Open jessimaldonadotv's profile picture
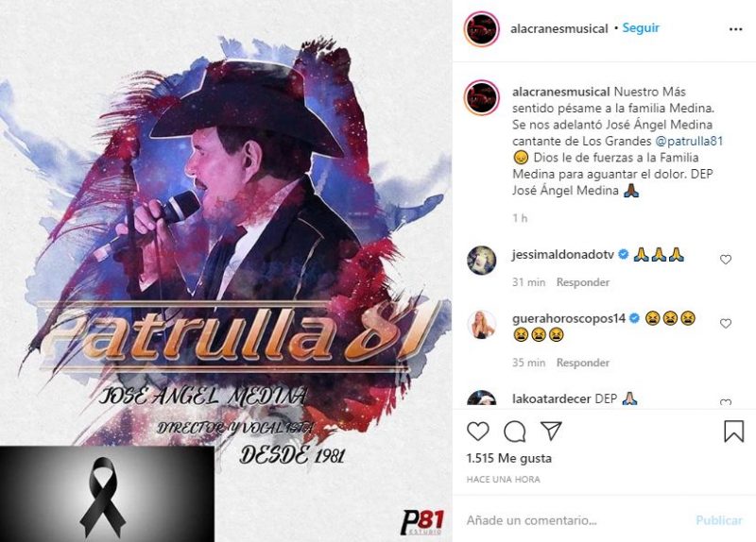This screenshot has height=542, width=756. tap(482, 261)
